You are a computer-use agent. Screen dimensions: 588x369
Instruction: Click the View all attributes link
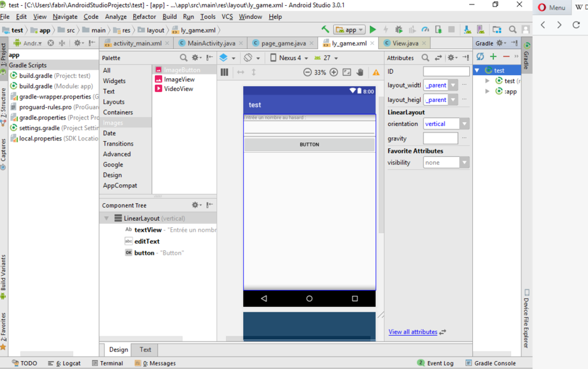pyautogui.click(x=412, y=332)
